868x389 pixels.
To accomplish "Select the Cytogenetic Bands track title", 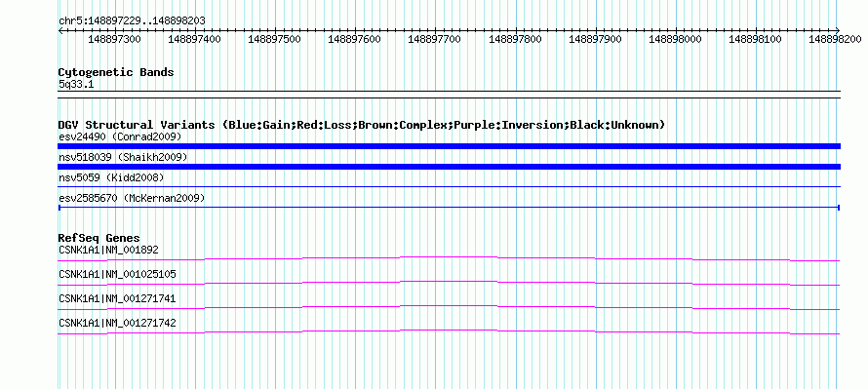I will (116, 72).
